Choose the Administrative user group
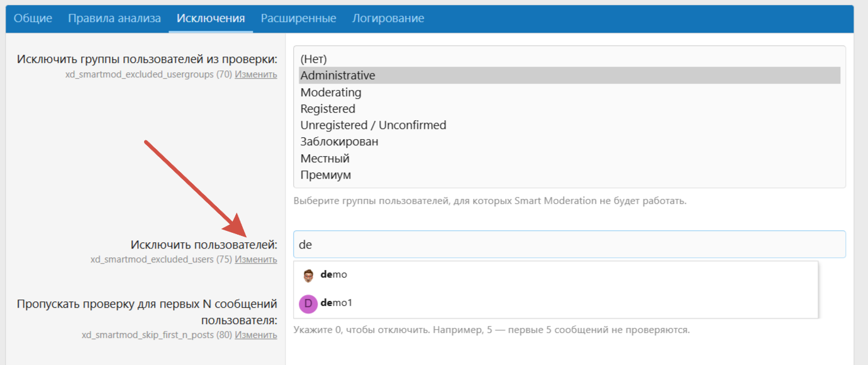This screenshot has height=365, width=868. click(x=338, y=76)
